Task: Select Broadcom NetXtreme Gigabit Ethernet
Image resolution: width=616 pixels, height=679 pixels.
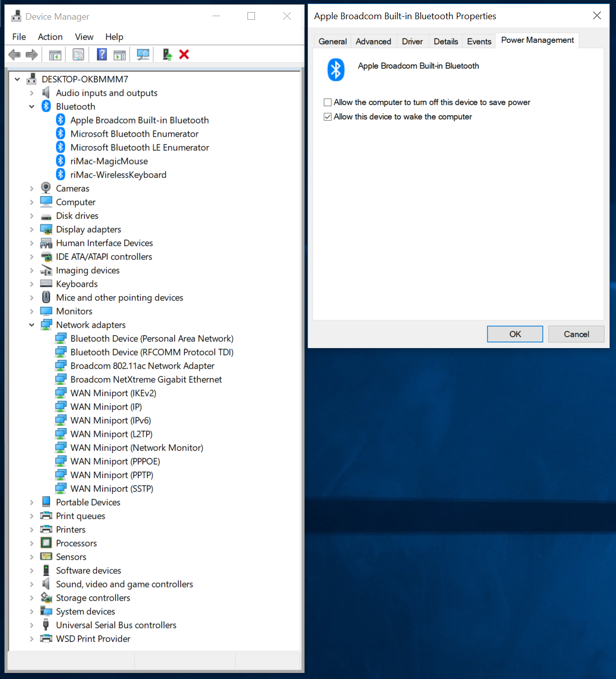Action: tap(146, 379)
